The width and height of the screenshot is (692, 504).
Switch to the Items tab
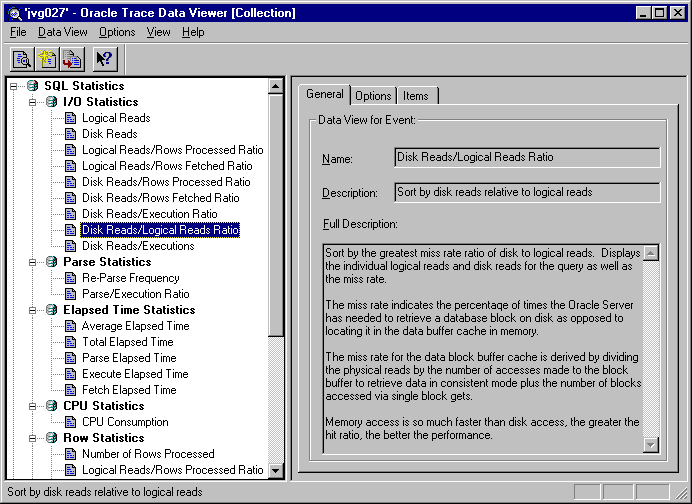coord(416,96)
